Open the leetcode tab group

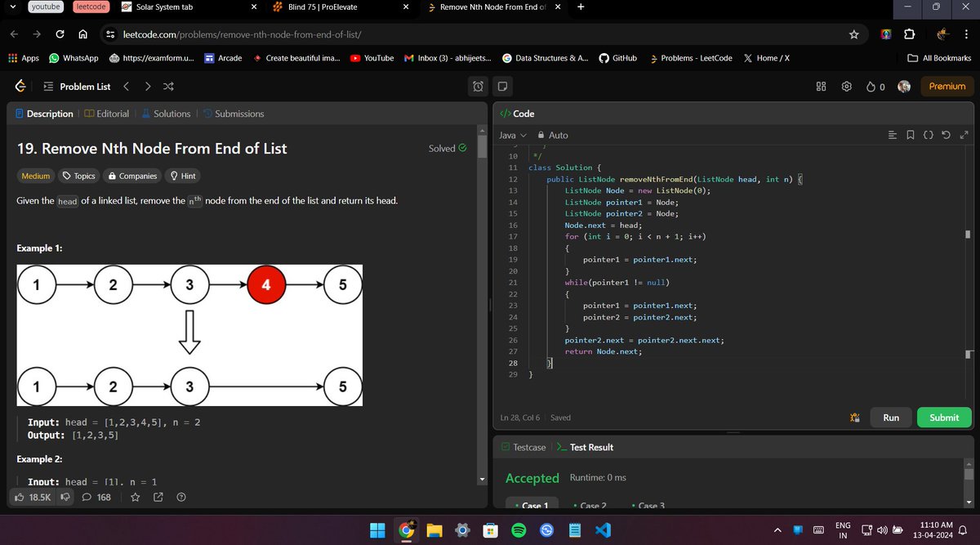tap(89, 7)
